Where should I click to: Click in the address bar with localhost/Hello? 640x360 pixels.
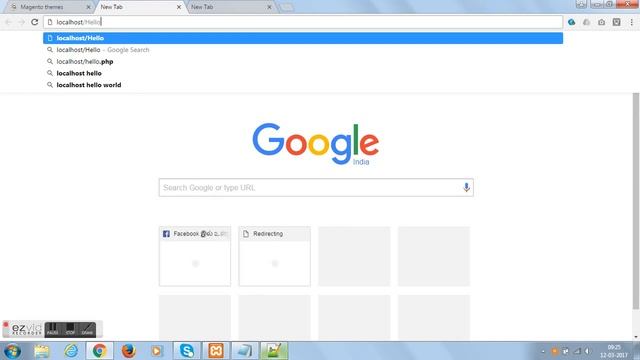[x=303, y=22]
